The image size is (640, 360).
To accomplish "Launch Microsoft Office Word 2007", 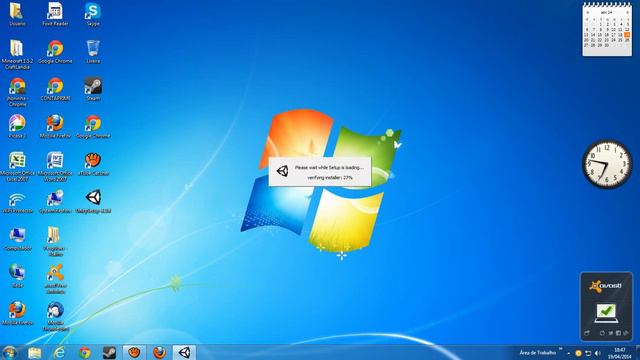I will coord(55,167).
